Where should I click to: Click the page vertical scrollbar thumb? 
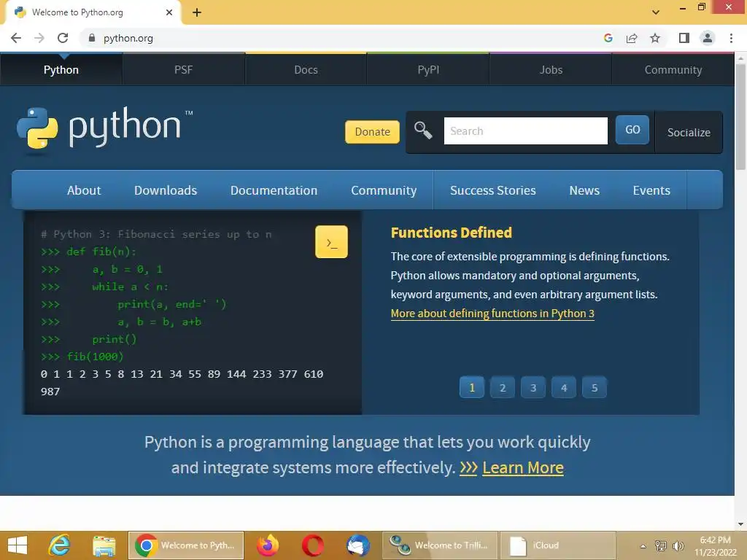[740, 117]
